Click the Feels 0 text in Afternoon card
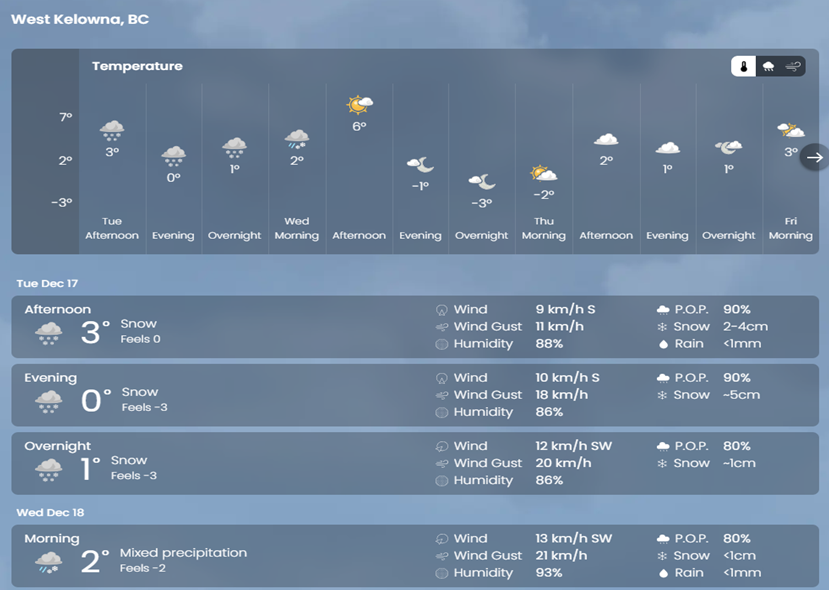 140,339
